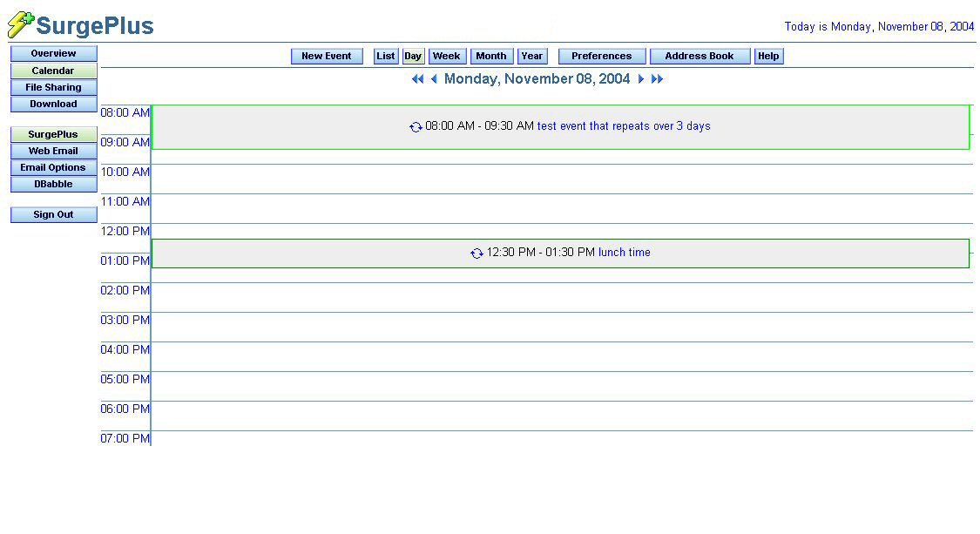Go to previous day with left arrow
Image resolution: width=980 pixels, height=534 pixels.
(434, 79)
